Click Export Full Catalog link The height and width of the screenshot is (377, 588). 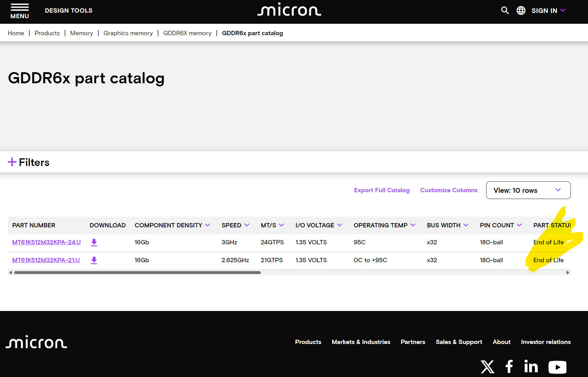(x=382, y=190)
